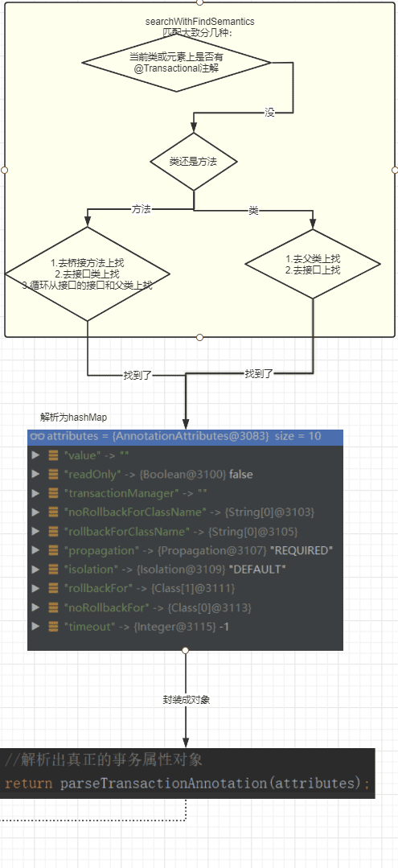Expand the "value" attribute entry

coord(36,455)
